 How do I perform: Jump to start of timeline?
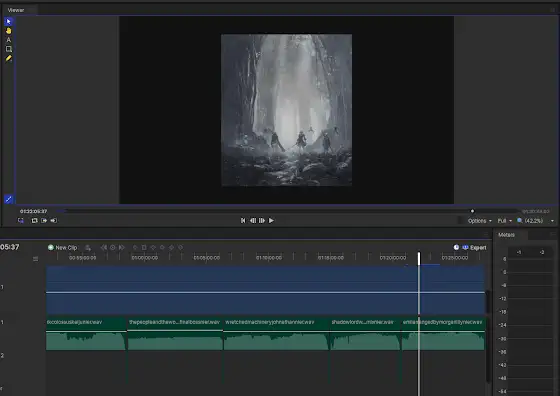[x=243, y=221]
